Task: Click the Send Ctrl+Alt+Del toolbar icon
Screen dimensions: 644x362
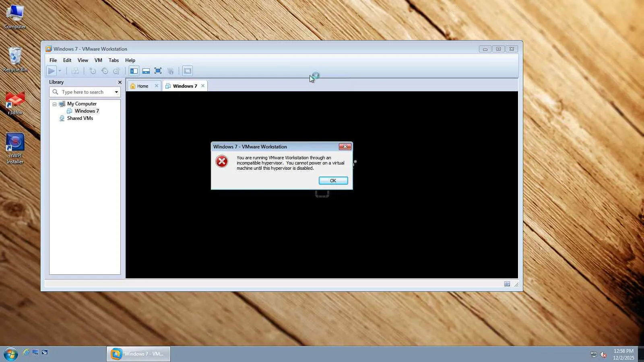Action: coord(75,71)
